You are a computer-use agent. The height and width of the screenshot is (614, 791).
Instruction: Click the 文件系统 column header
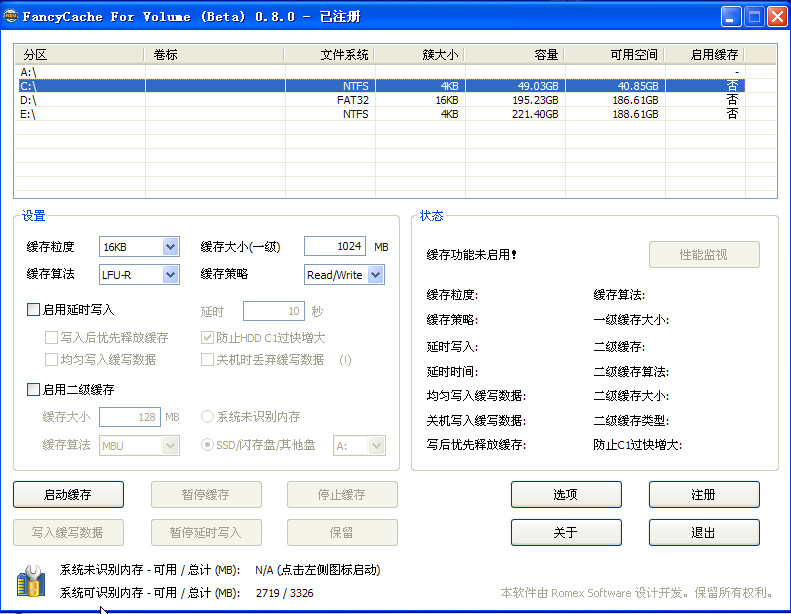click(x=329, y=54)
